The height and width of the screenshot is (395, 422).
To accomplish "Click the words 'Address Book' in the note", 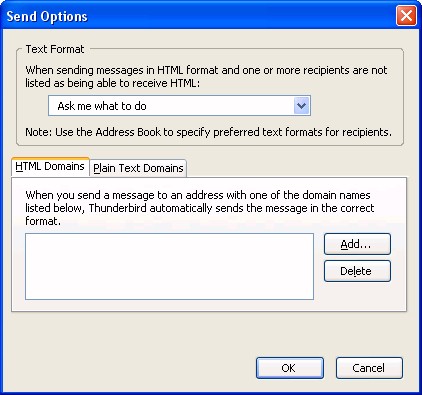I will (x=128, y=132).
